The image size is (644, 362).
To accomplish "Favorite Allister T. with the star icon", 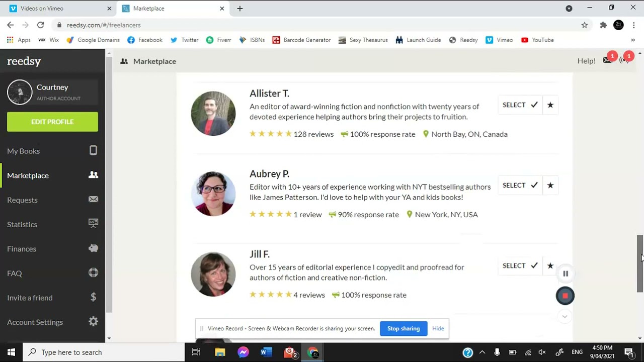I will [550, 105].
